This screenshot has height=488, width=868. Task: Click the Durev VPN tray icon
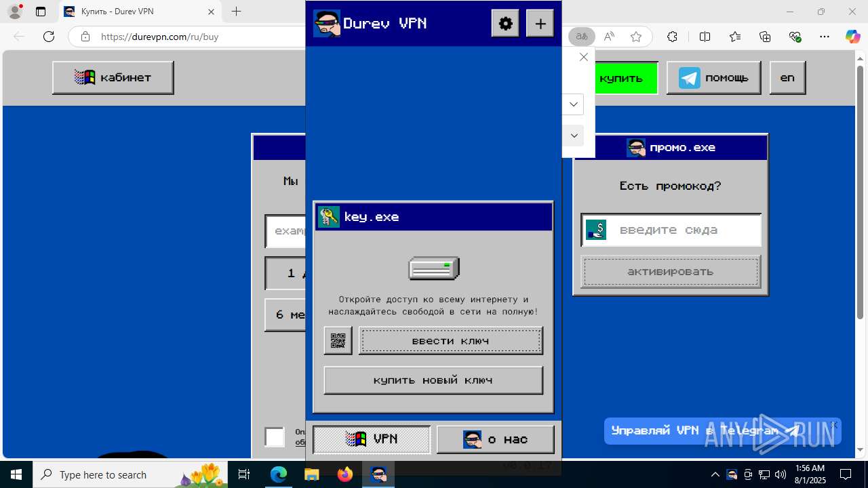coord(732,474)
